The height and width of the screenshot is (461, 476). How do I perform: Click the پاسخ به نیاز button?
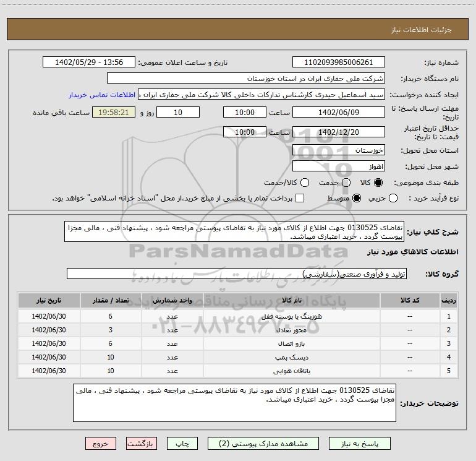click(x=360, y=444)
